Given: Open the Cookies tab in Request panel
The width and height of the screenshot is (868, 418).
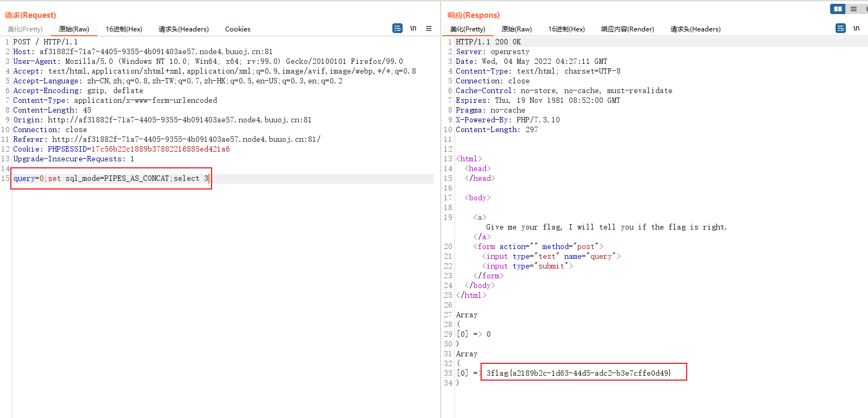Looking at the screenshot, I should 238,29.
